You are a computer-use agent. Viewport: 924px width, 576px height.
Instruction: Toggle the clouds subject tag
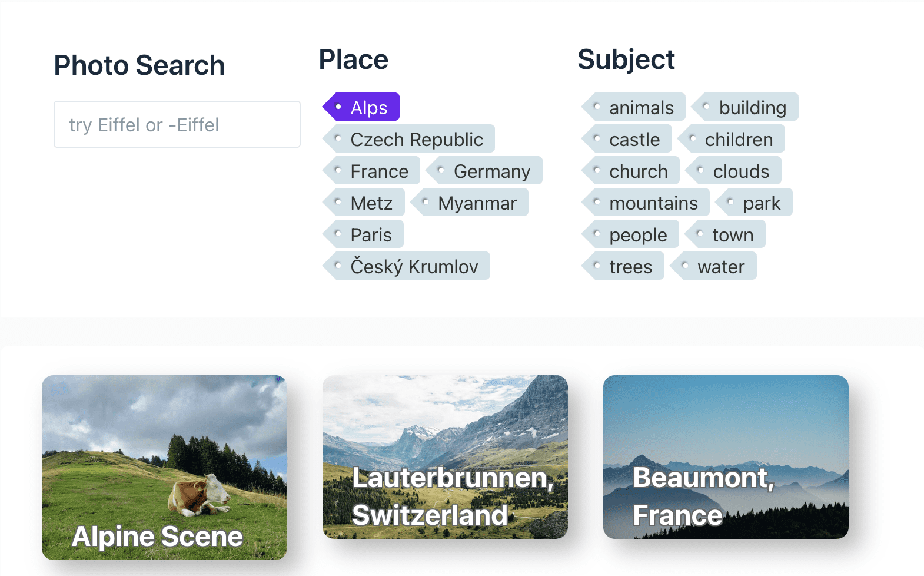733,171
